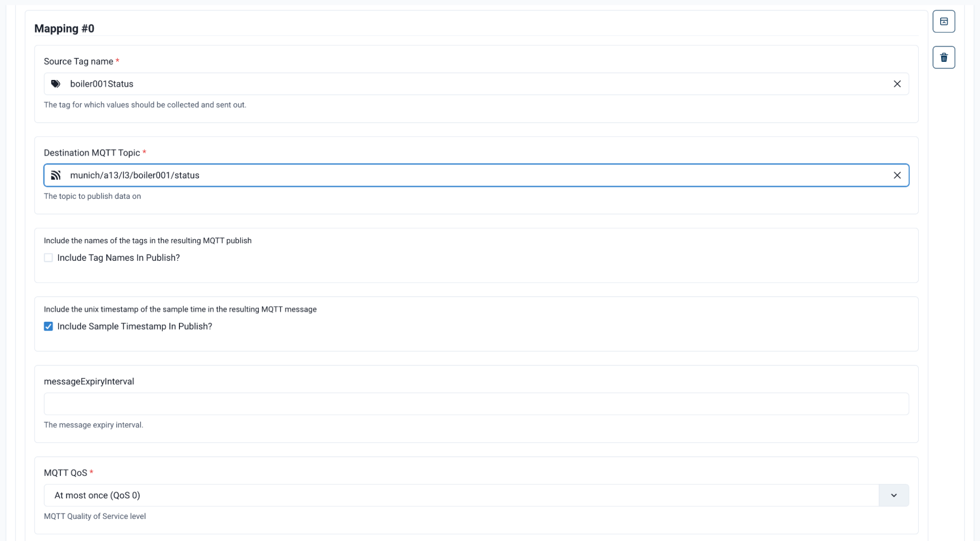
Task: Clear the Source Tag name value
Action: [x=897, y=84]
